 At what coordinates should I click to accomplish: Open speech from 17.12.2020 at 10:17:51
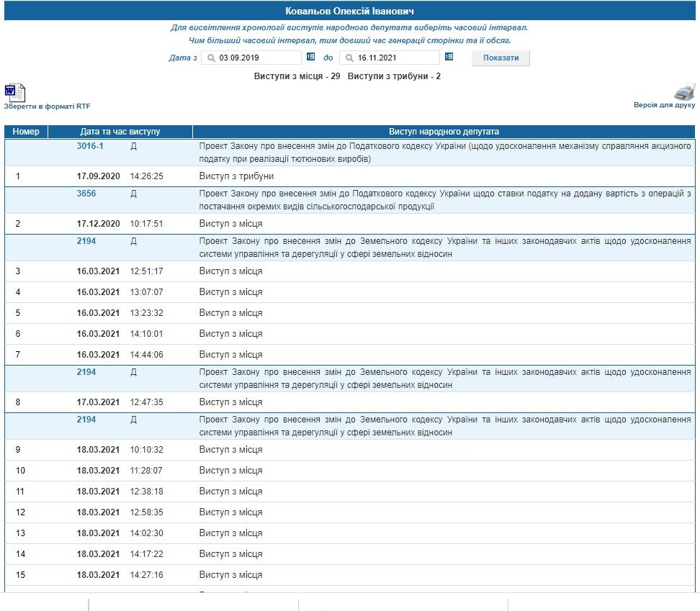tap(230, 224)
